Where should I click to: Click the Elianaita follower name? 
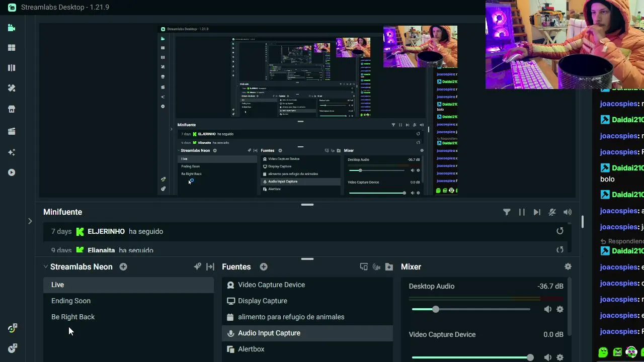(101, 250)
